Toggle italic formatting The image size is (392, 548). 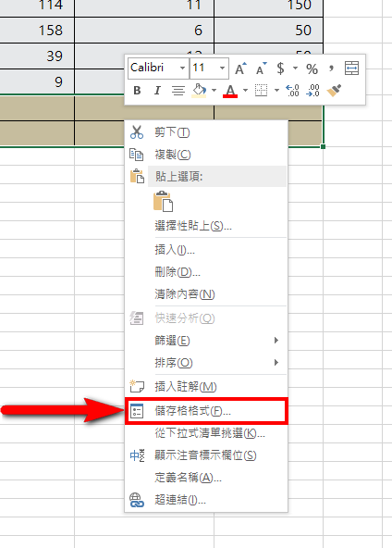click(157, 91)
